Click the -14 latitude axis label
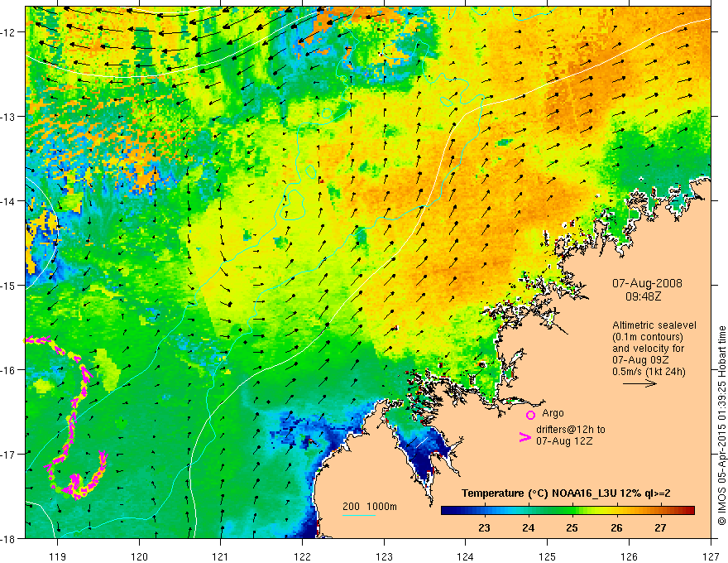 8,201
